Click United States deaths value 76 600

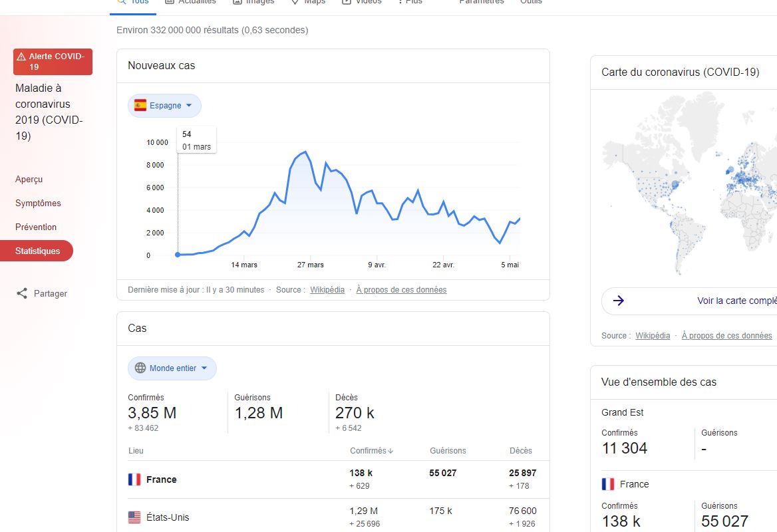pyautogui.click(x=523, y=511)
